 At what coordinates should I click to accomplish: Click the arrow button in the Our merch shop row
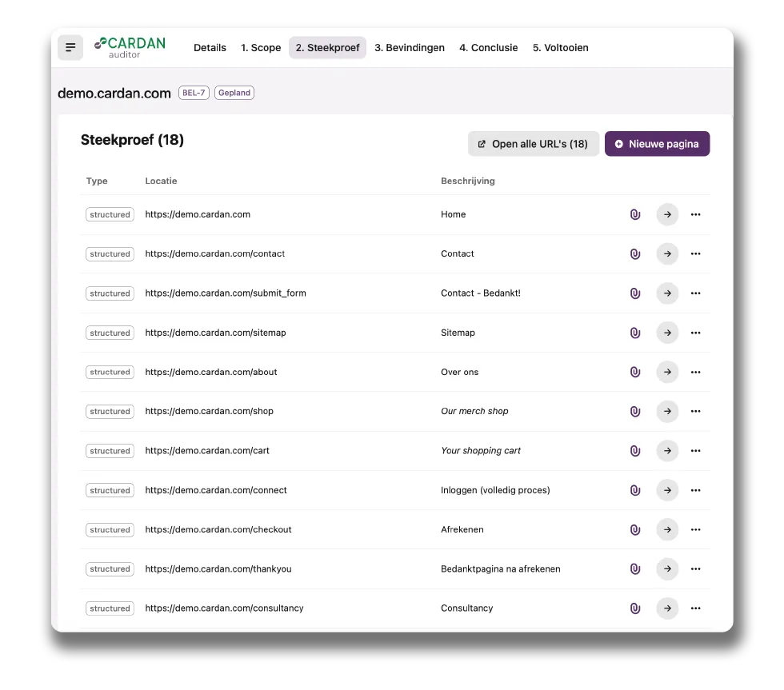click(667, 411)
